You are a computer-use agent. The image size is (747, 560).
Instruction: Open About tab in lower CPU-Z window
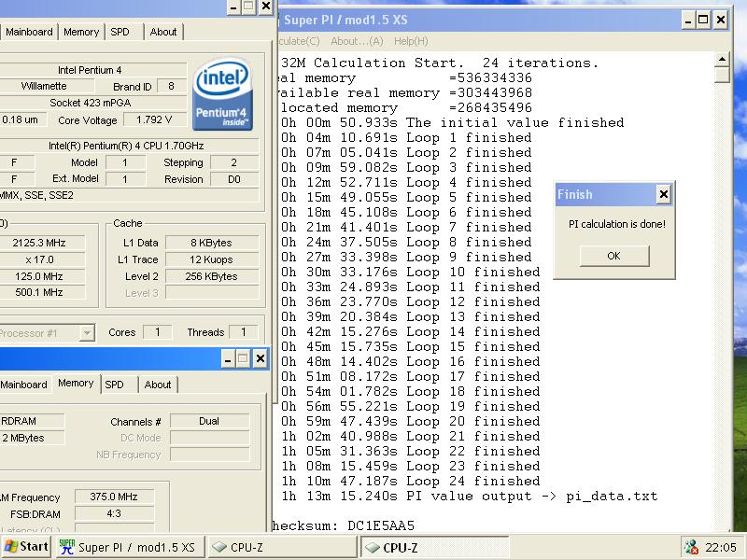click(x=157, y=385)
